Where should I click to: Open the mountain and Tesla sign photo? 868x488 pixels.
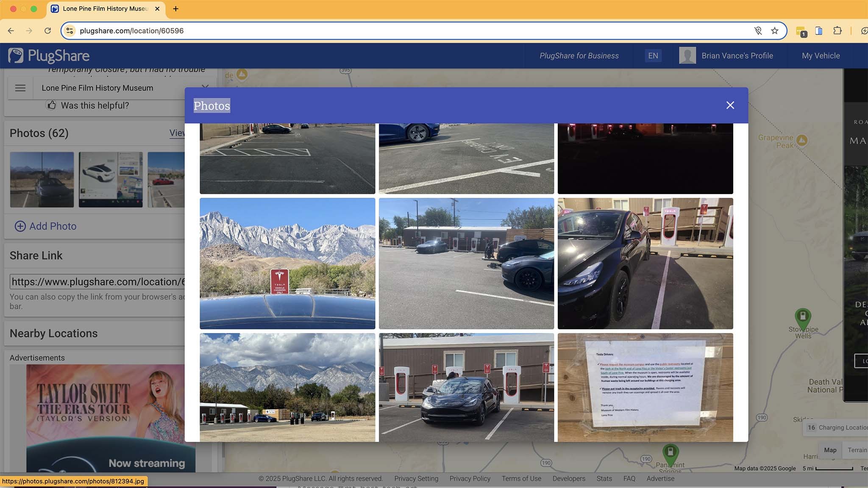coord(287,263)
